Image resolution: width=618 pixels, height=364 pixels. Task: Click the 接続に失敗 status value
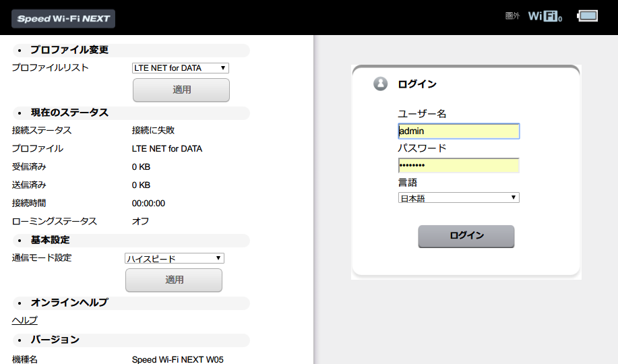(x=153, y=130)
